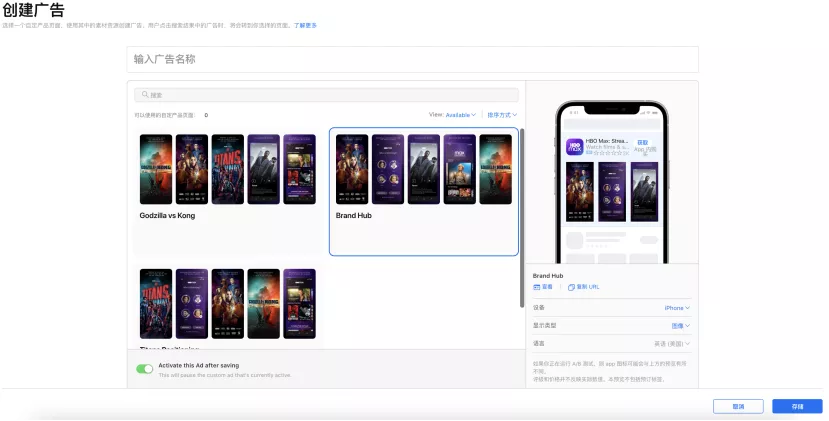
Task: Click the ad name input field
Action: [x=412, y=59]
